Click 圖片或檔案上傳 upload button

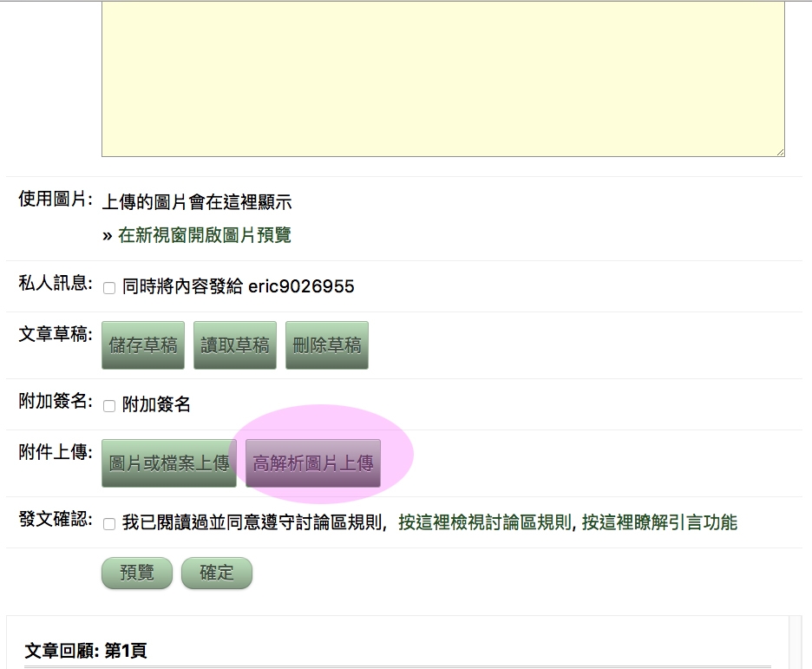tap(169, 463)
